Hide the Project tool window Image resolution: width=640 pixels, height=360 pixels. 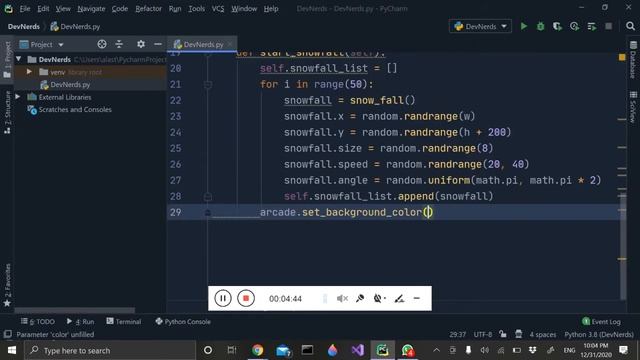[158, 44]
